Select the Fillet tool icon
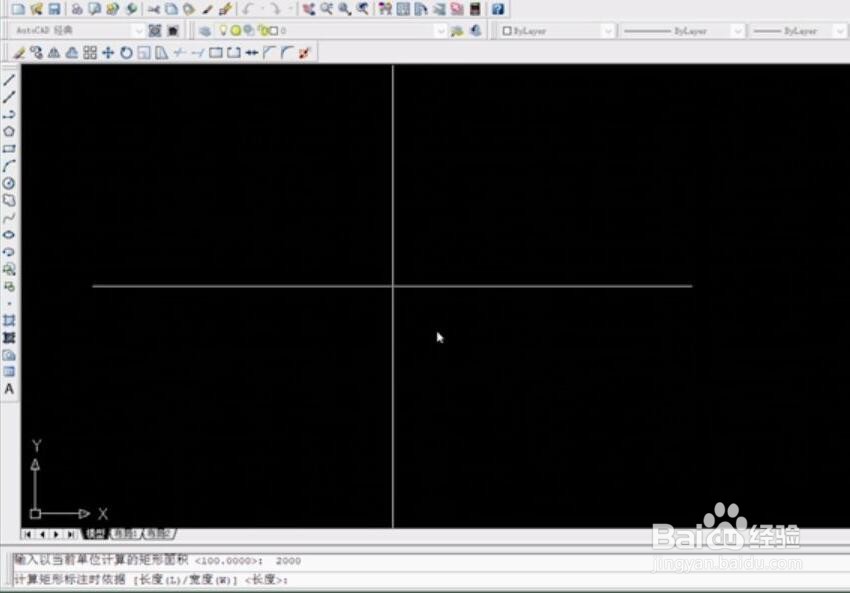This screenshot has width=850, height=593. tap(287, 53)
